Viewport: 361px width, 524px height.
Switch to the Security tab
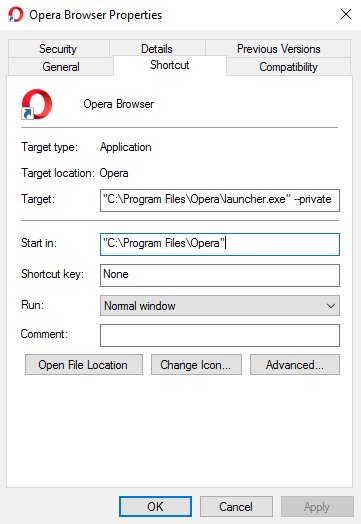(x=58, y=49)
